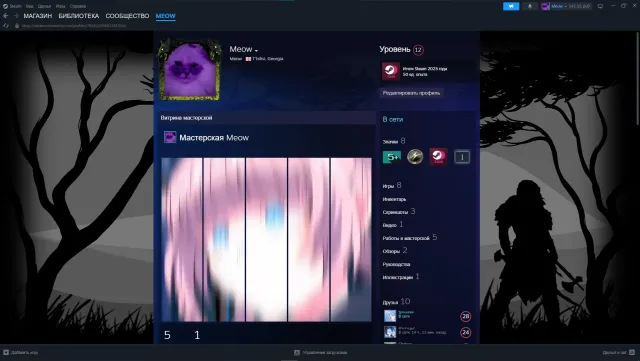640x361 pixels.
Task: Click the small workshop avatar beside Мастерская
Action: click(x=170, y=137)
